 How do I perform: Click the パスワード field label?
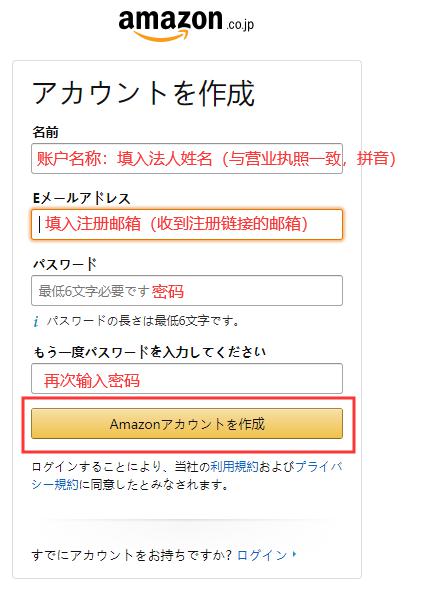(x=65, y=264)
